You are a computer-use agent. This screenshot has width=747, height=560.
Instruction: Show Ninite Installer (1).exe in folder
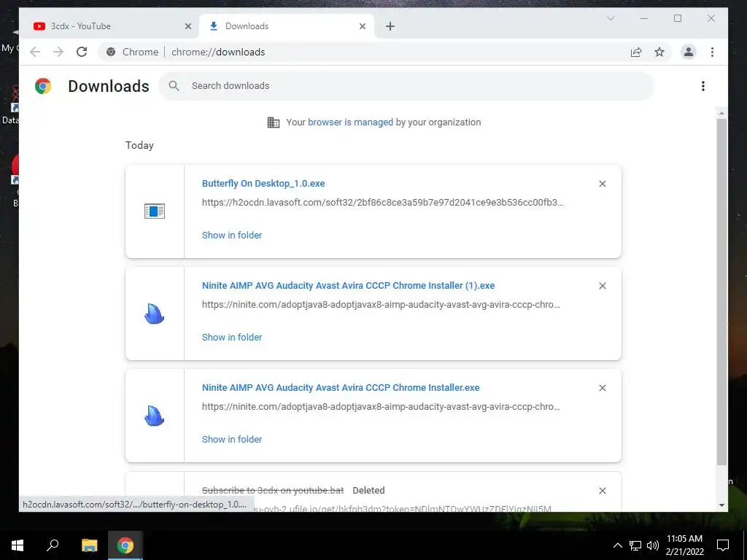[232, 337]
